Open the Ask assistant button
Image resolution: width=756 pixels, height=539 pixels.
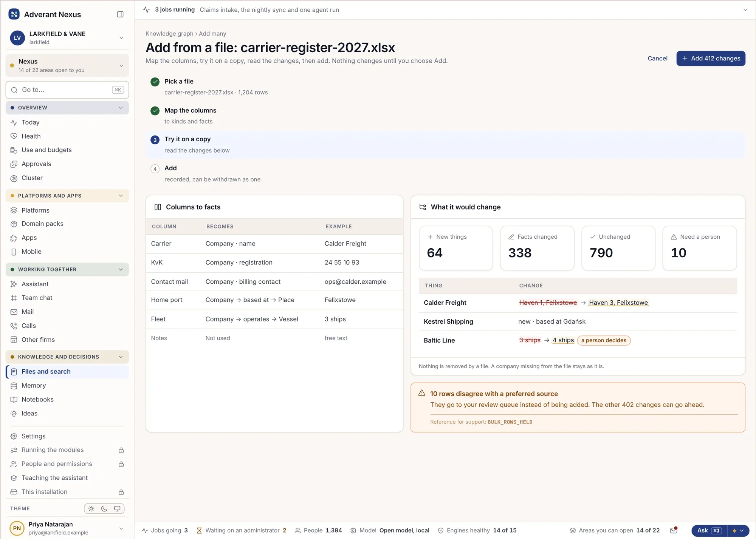[709, 531]
